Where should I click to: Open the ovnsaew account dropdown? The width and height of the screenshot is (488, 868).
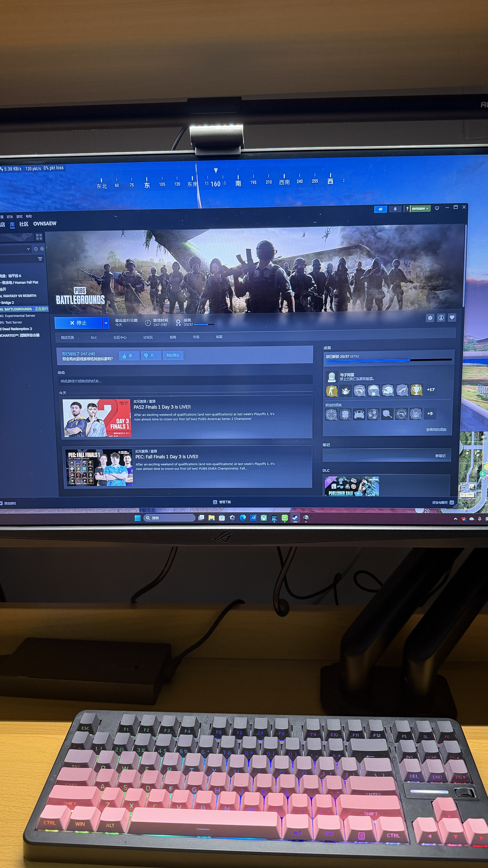pyautogui.click(x=420, y=209)
